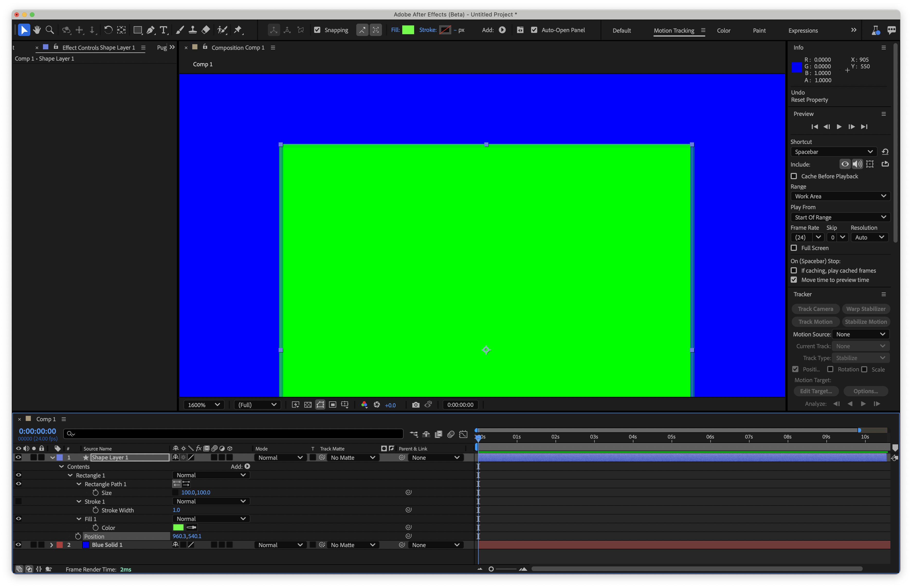Select the Pen tool
912x588 pixels.
[x=150, y=30]
